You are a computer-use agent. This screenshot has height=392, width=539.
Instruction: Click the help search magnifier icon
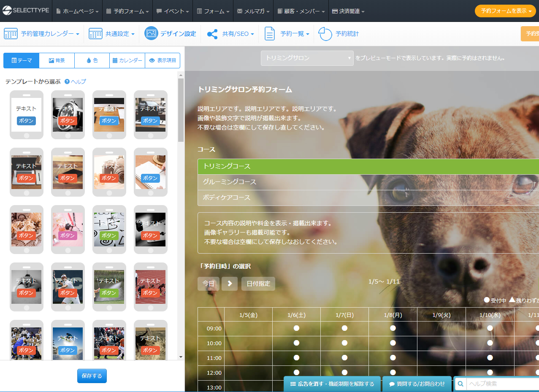click(x=460, y=384)
